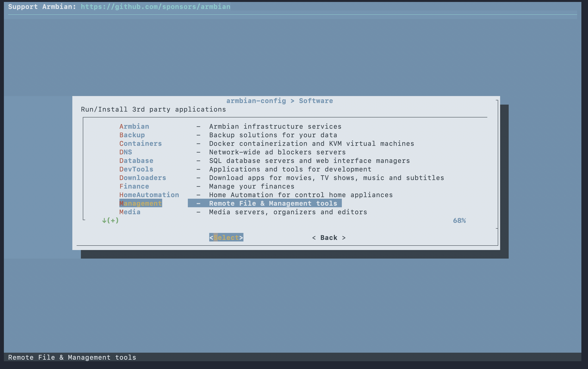This screenshot has height=369, width=588.
Task: Select the Armbian menu entry
Action: [134, 126]
